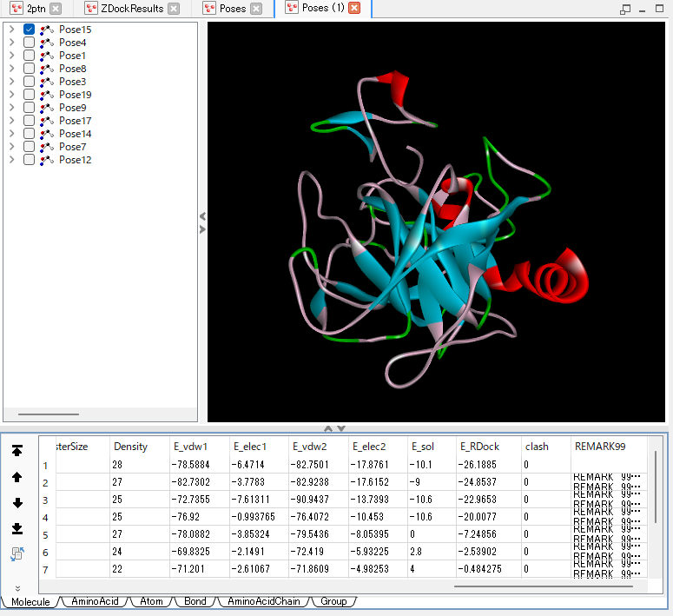The image size is (673, 616).
Task: Move row to top arrow icon
Action: (17, 451)
